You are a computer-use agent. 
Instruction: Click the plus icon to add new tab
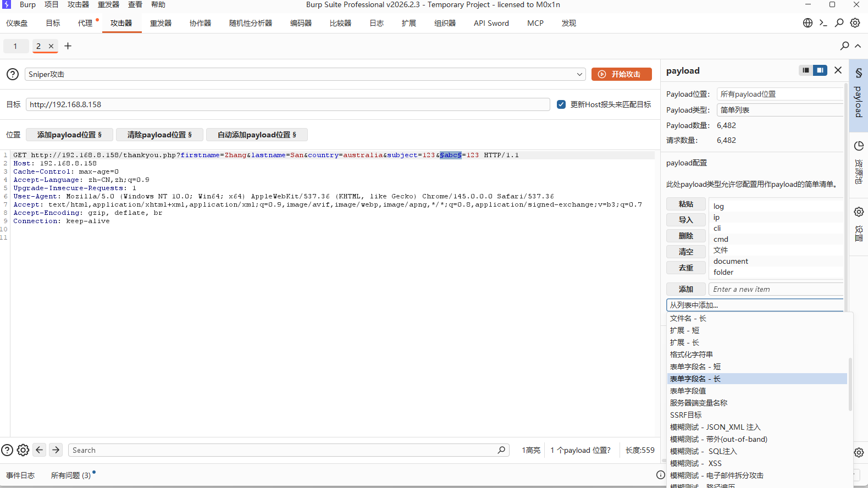coord(68,46)
